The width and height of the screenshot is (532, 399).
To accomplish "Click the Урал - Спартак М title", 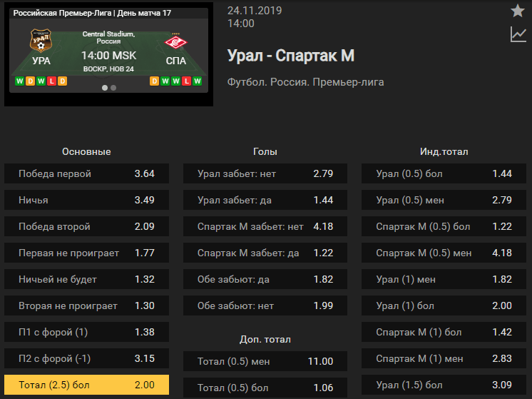I will click(291, 56).
